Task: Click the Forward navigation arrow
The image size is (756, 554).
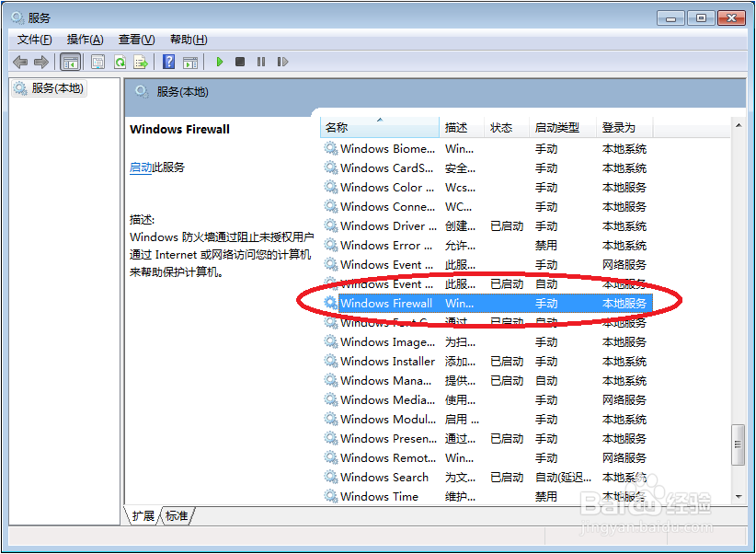Action: [x=40, y=62]
